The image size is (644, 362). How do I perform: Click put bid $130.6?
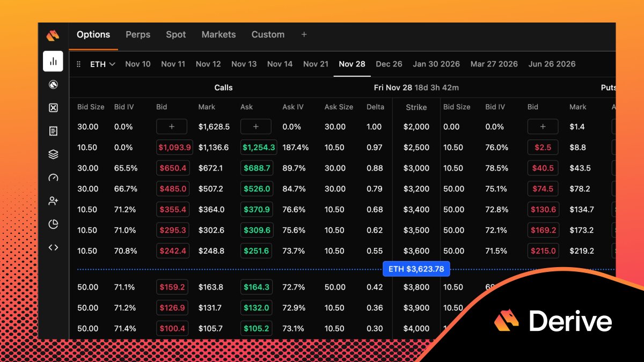(543, 209)
